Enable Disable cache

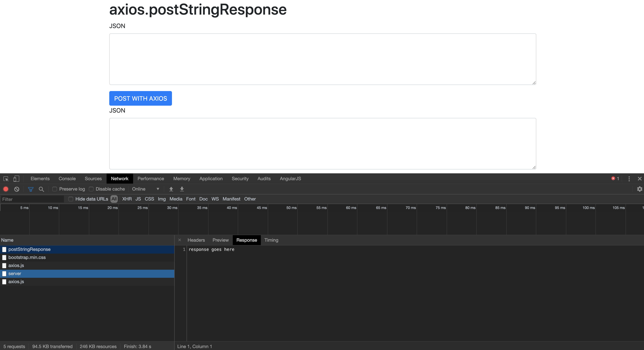pos(91,189)
